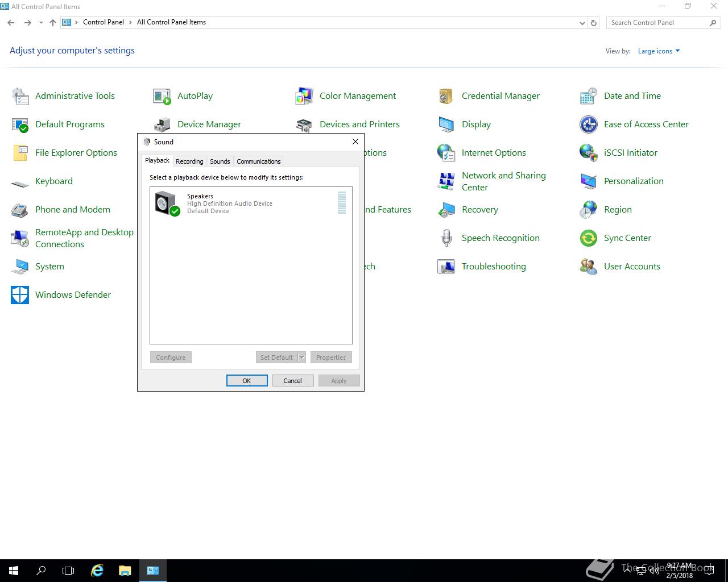The width and height of the screenshot is (728, 582).
Task: Open the Display icon
Action: [x=446, y=124]
